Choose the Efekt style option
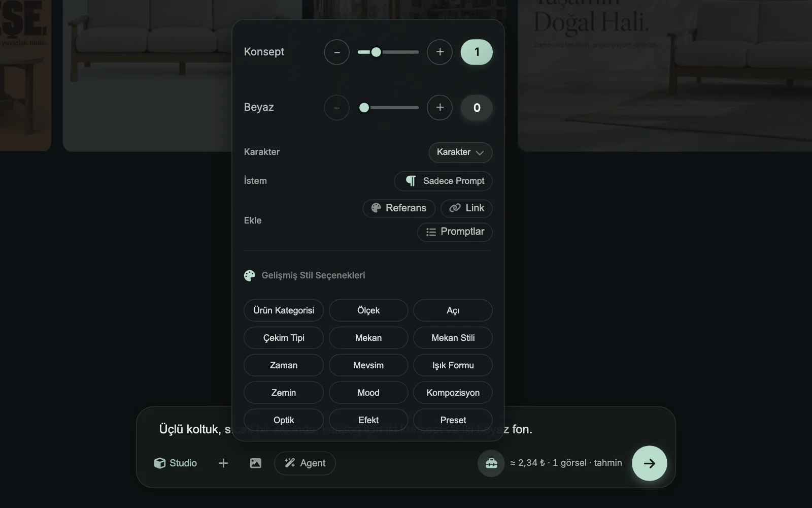 click(x=368, y=420)
